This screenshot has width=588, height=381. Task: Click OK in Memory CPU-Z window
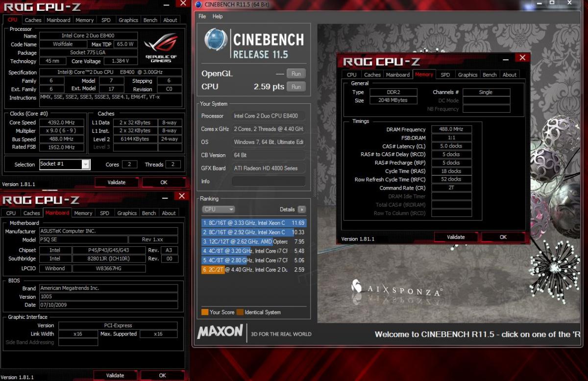[503, 237]
